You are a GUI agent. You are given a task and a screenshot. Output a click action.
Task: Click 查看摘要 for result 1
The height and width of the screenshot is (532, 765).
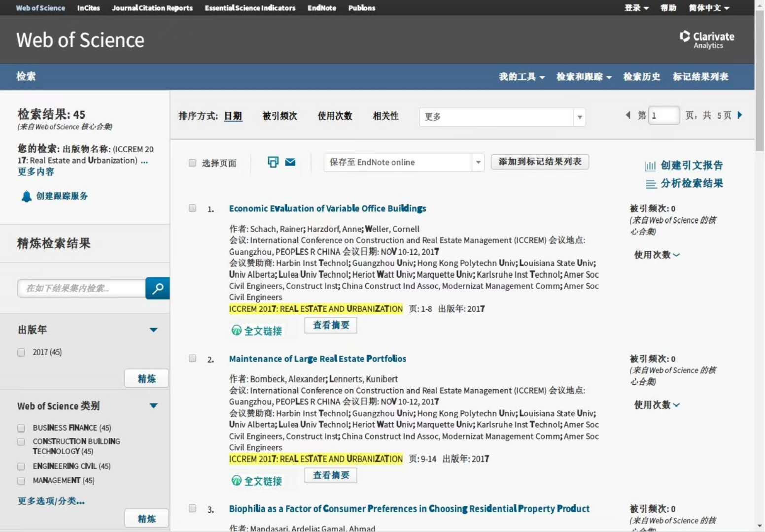[x=331, y=325]
